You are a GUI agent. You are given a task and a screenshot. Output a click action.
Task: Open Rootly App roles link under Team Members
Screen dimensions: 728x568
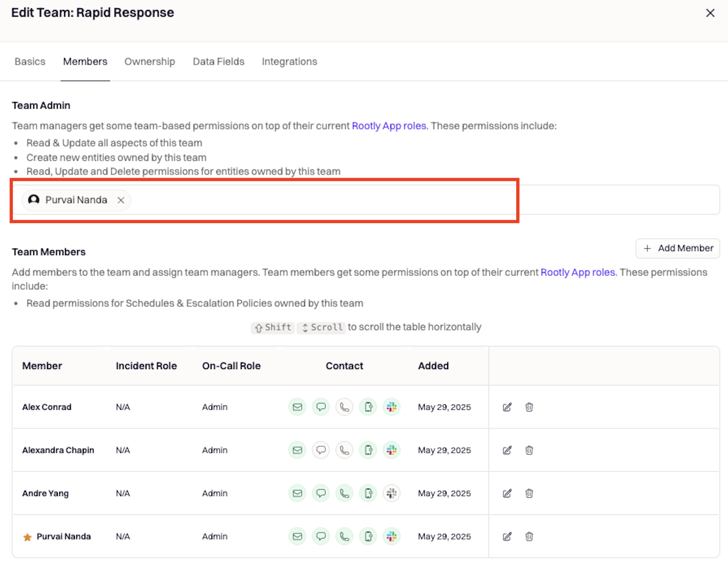pyautogui.click(x=578, y=272)
